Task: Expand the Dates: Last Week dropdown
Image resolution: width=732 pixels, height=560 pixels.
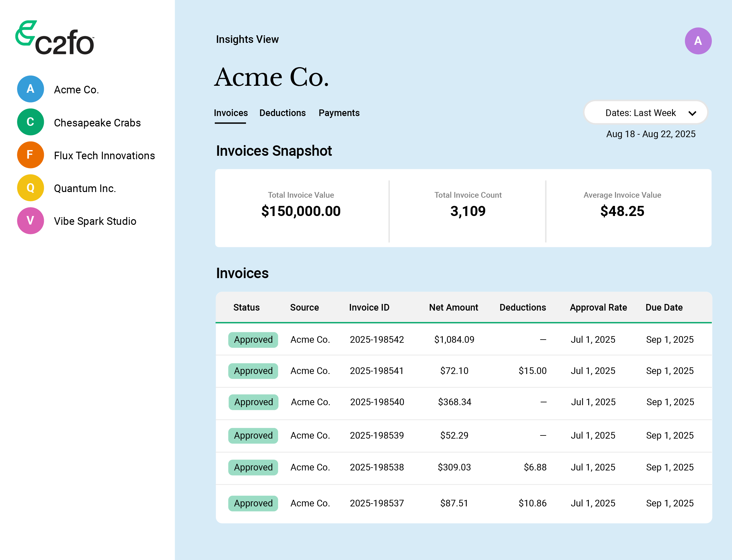Action: coord(640,113)
